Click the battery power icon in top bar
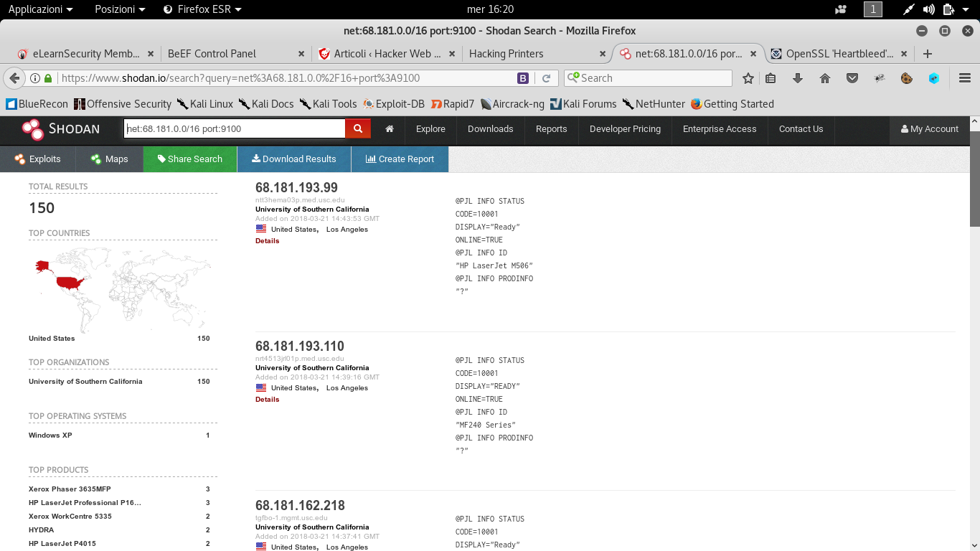 [x=948, y=9]
